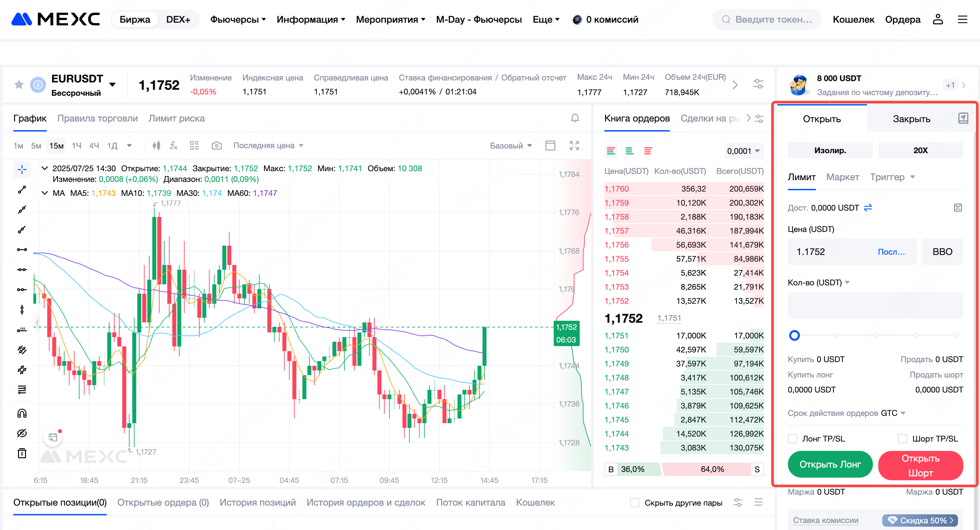Add EURUSDT to favorites with star icon
980x530 pixels.
click(x=19, y=84)
